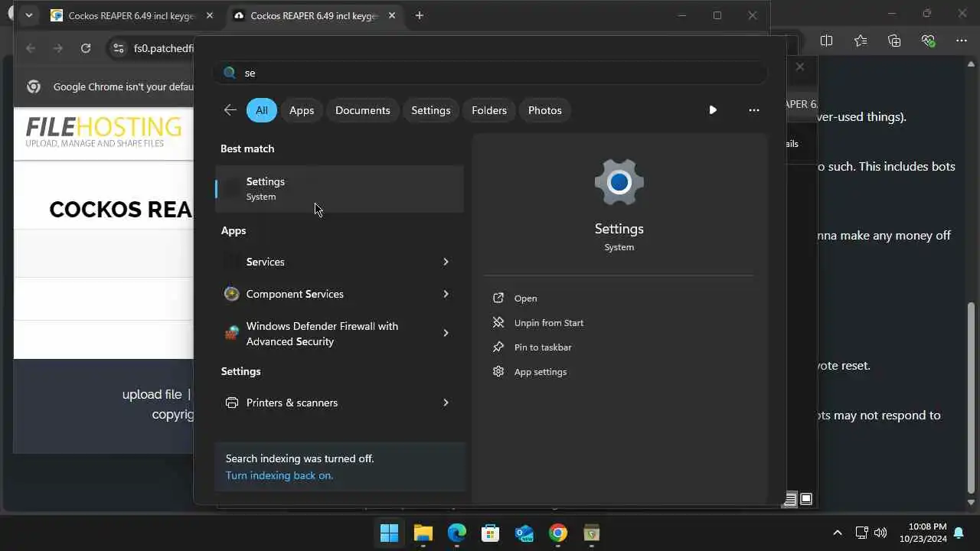The height and width of the screenshot is (551, 980).
Task: Expand the Component Services chevron
Action: pos(446,294)
